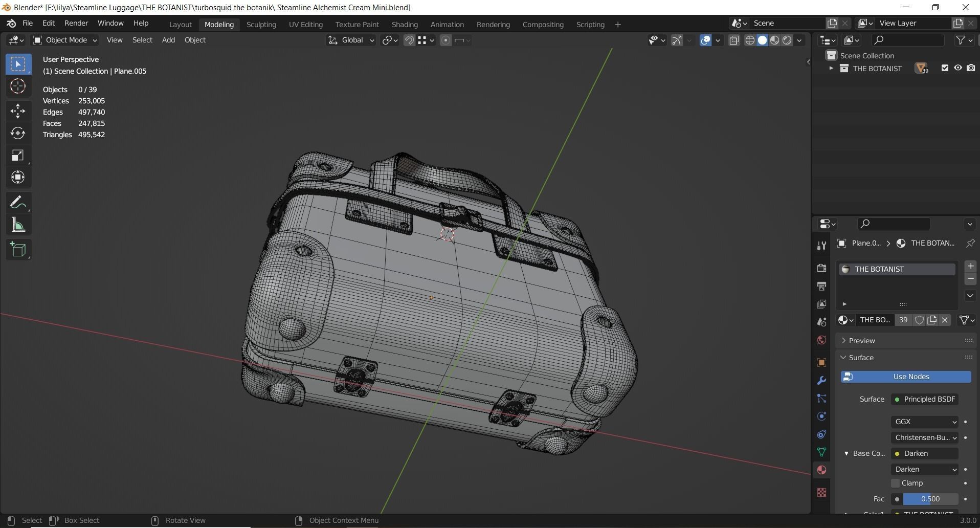Choose the Move tool

[18, 111]
